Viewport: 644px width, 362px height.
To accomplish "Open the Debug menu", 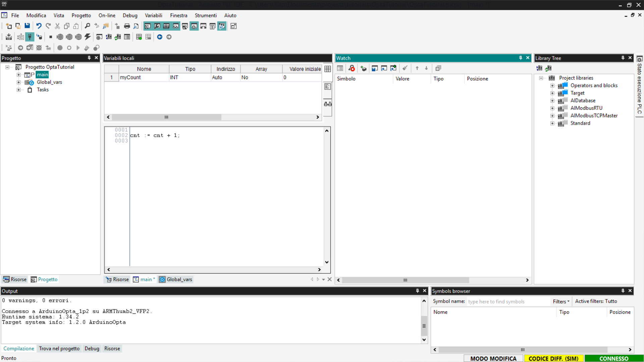I will pos(130,15).
